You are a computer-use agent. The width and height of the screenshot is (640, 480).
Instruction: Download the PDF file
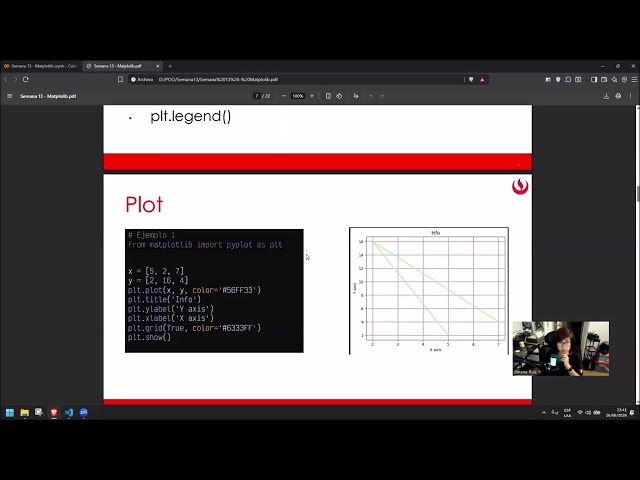[606, 96]
